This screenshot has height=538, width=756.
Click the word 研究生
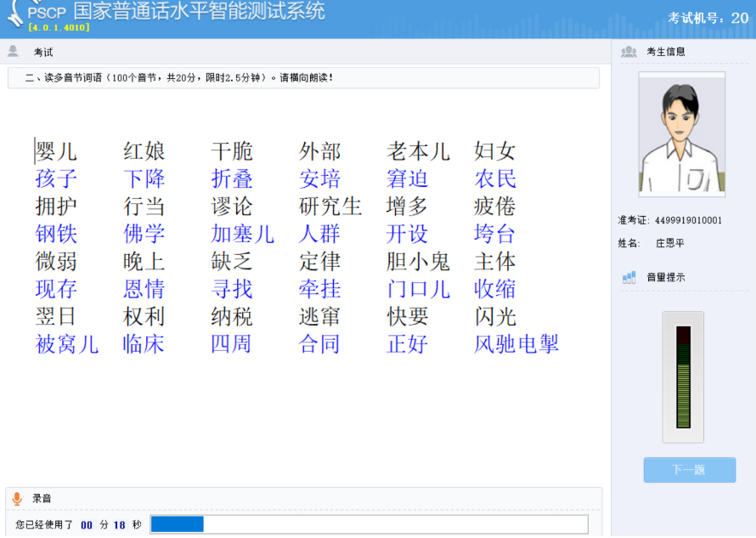330,207
